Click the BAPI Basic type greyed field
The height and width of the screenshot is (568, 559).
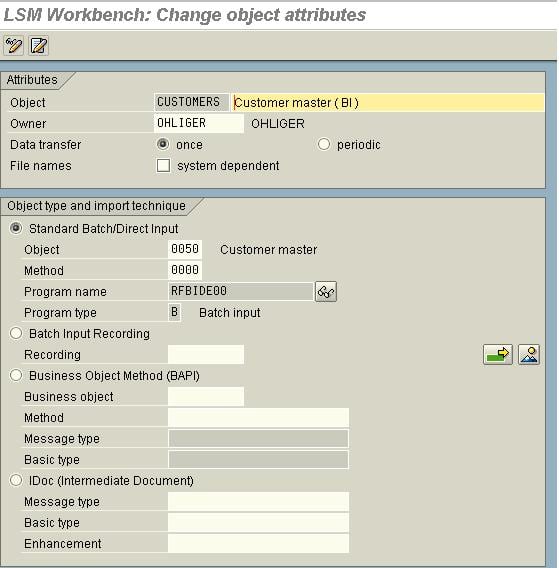click(258, 459)
